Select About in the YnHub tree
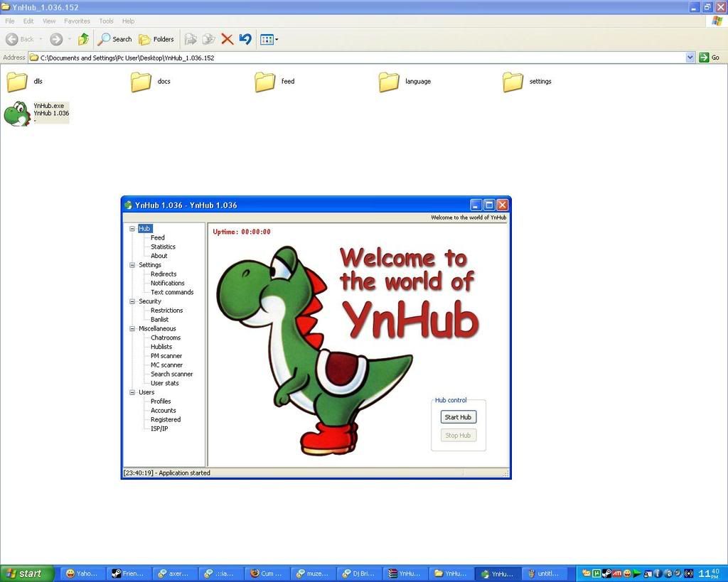Screen dimensions: 728x582 pos(159,256)
